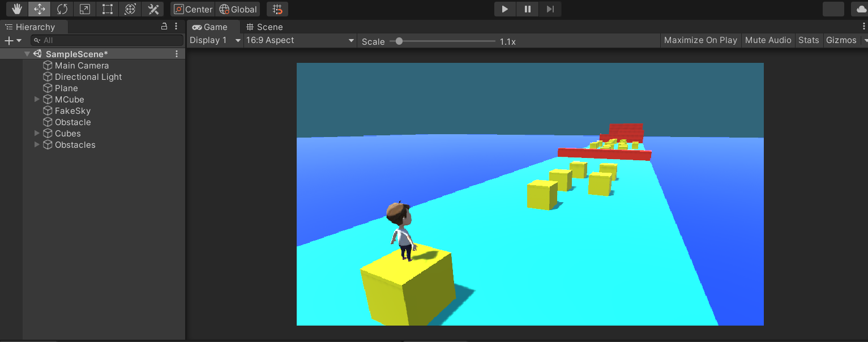This screenshot has width=868, height=342.
Task: Expand the MCube hierarchy item
Action: (x=36, y=99)
